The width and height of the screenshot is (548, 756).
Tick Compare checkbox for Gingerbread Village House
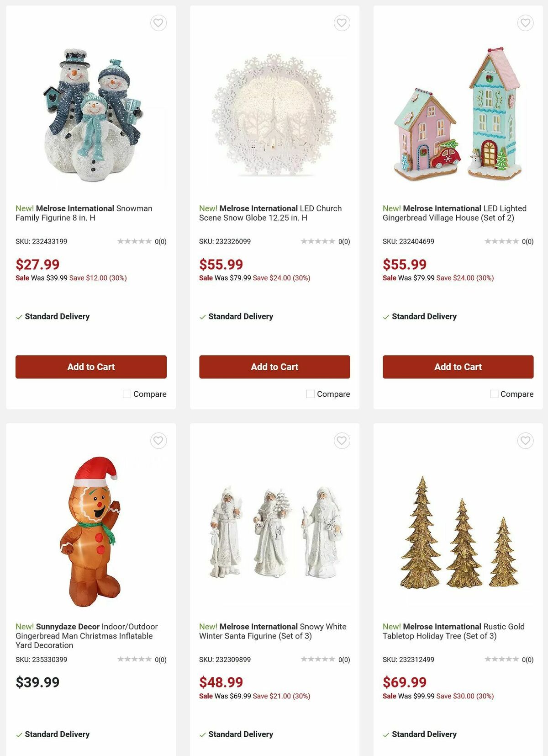pos(494,394)
